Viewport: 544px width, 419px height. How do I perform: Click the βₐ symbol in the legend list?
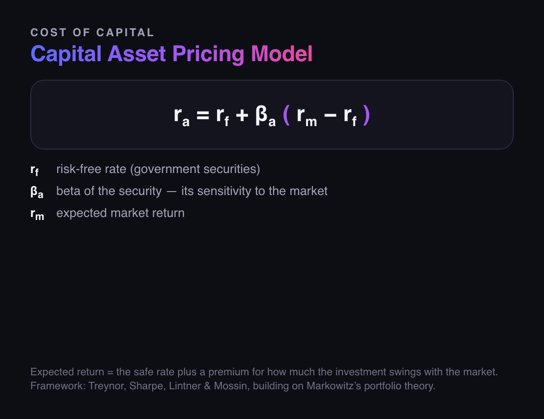(x=37, y=192)
